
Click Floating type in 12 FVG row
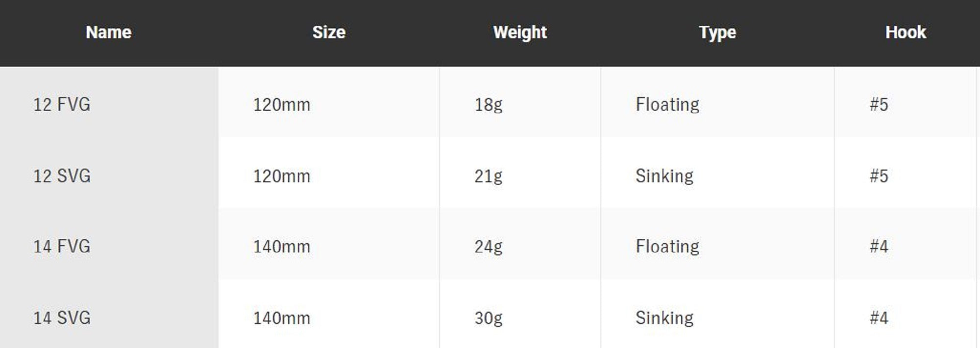[x=667, y=104]
